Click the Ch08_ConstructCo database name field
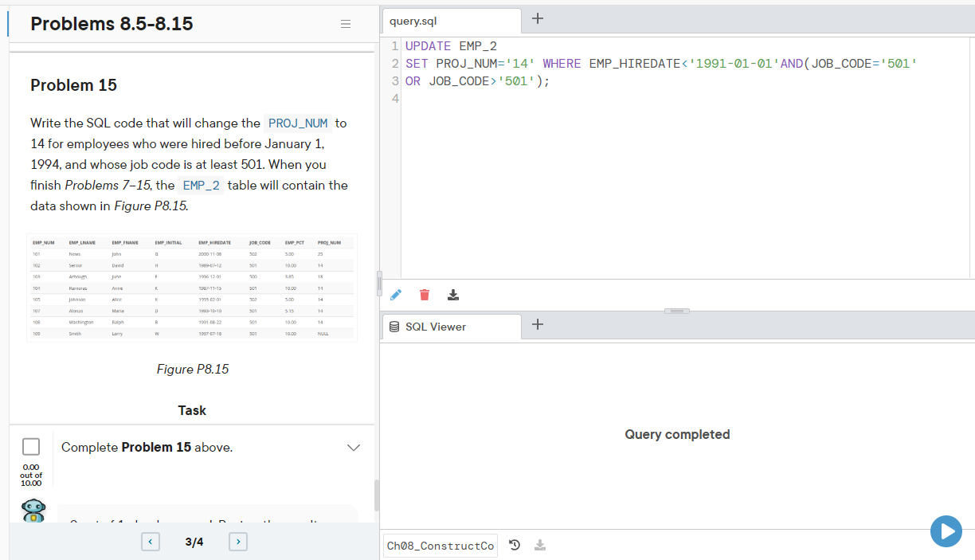The width and height of the screenshot is (975, 560). 439,545
